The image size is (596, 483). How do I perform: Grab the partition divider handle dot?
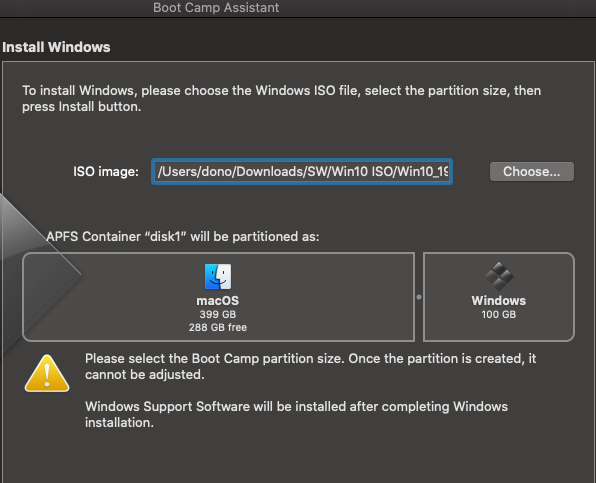click(x=419, y=297)
